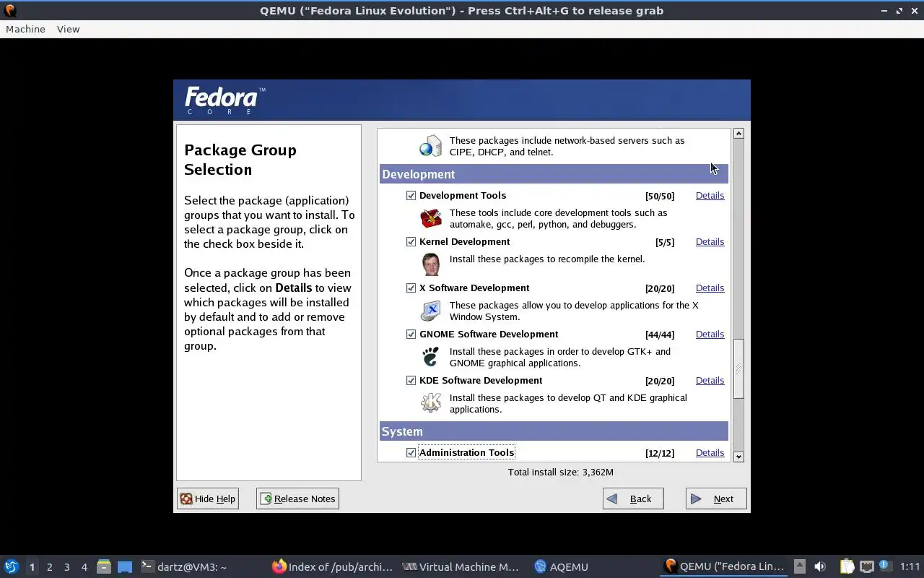
Task: Click the Fedora Core logo
Action: click(225, 100)
